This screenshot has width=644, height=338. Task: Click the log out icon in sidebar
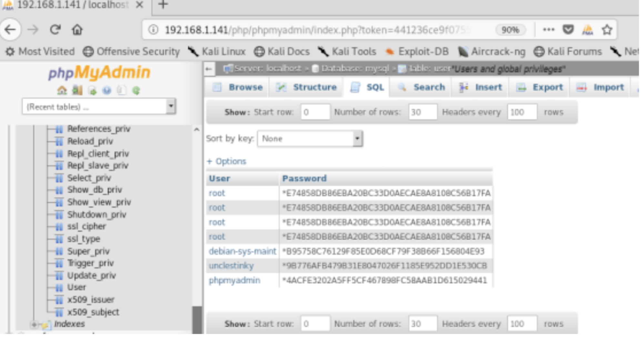77,91
